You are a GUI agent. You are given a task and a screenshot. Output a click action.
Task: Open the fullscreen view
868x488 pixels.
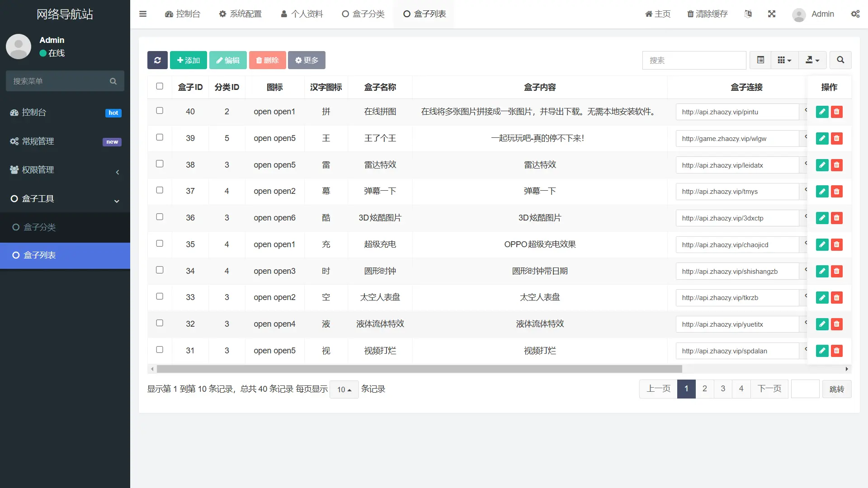tap(772, 14)
